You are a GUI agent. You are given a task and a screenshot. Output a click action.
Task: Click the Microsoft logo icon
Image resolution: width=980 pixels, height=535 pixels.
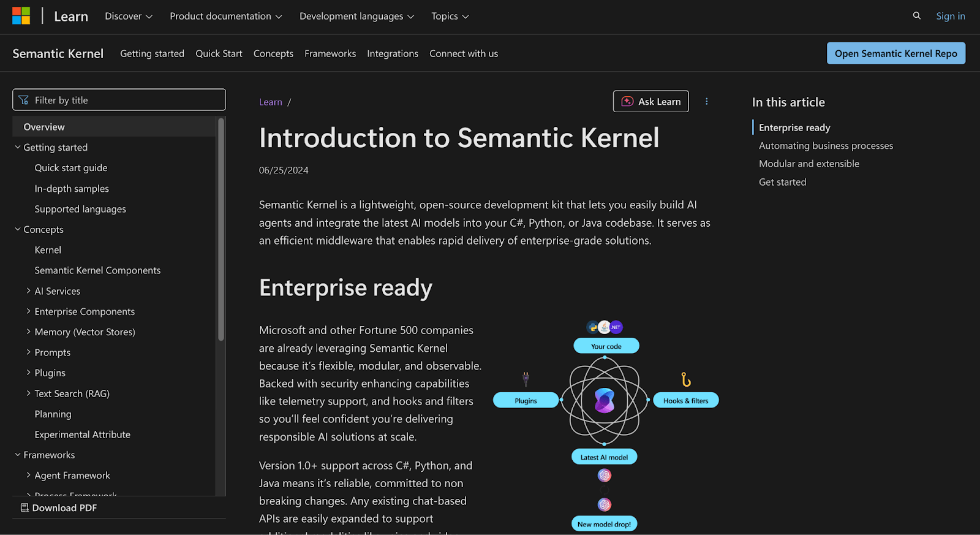(21, 16)
